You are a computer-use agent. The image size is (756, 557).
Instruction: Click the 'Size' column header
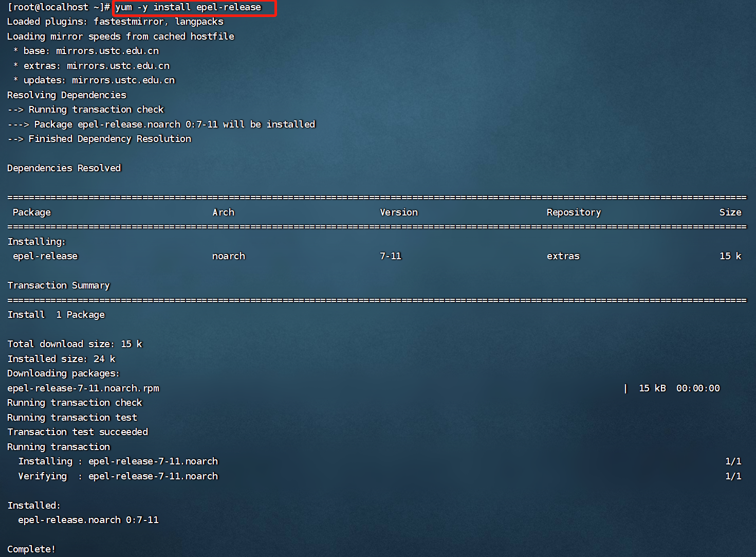(730, 212)
